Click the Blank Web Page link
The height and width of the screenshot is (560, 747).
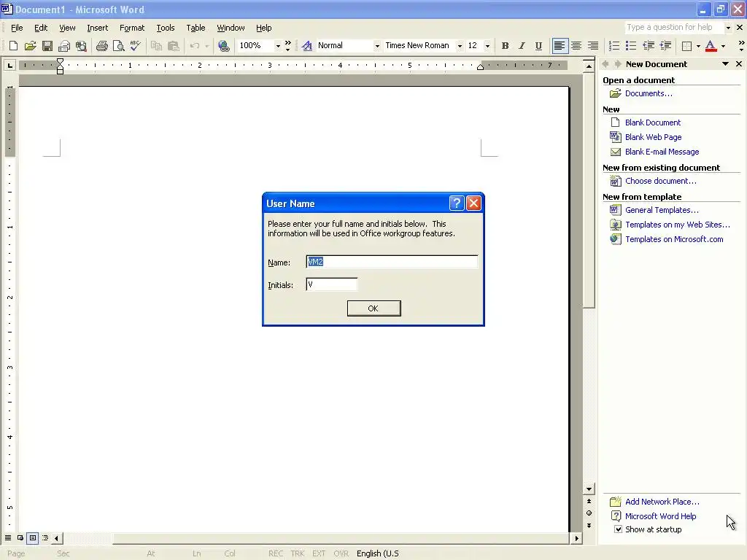tap(653, 137)
